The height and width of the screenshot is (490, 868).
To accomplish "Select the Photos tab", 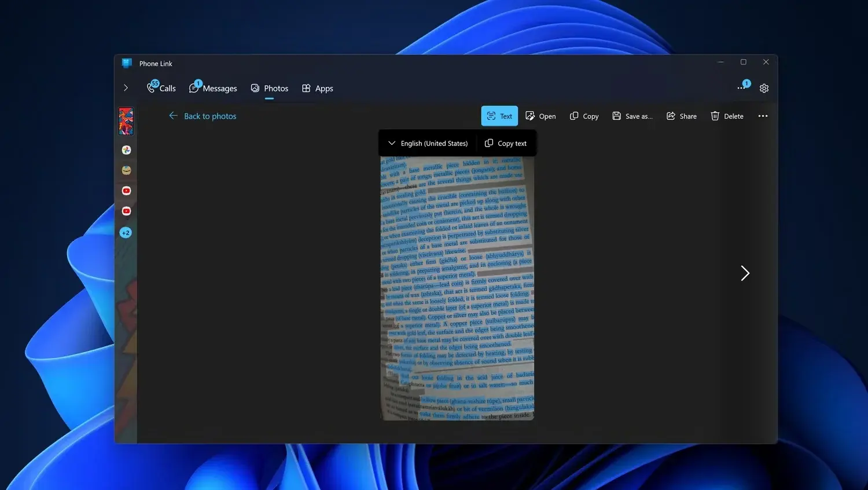I will point(269,88).
